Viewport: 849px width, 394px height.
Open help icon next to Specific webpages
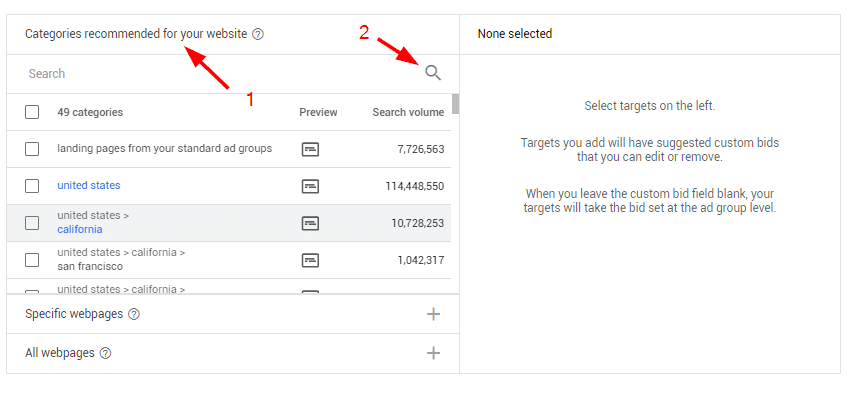click(x=134, y=314)
